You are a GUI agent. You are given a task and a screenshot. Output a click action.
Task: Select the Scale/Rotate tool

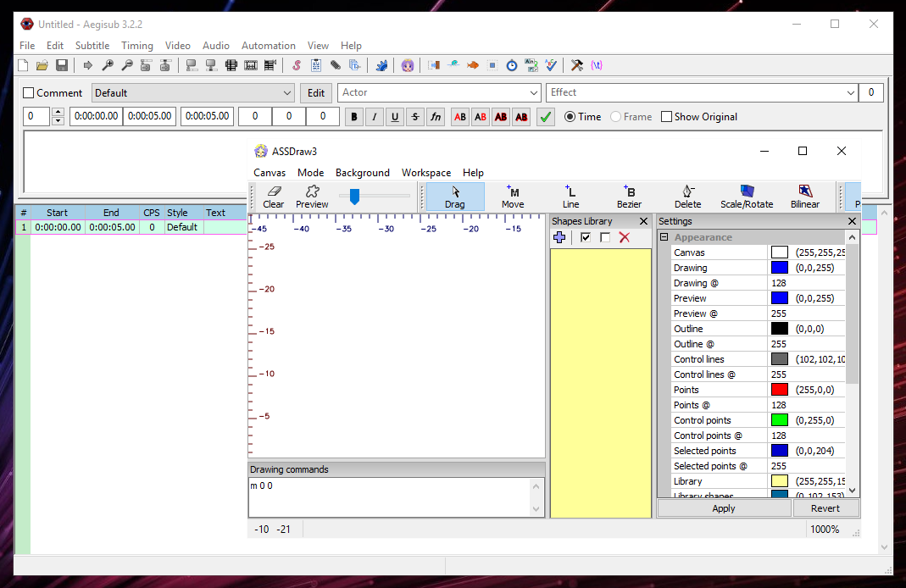click(x=747, y=197)
